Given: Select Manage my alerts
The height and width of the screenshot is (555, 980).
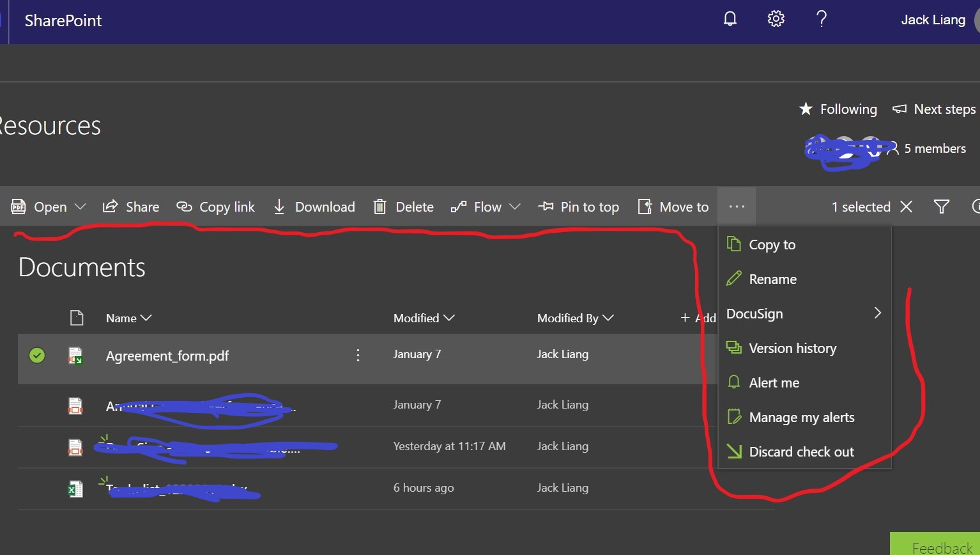Looking at the screenshot, I should pos(804,417).
